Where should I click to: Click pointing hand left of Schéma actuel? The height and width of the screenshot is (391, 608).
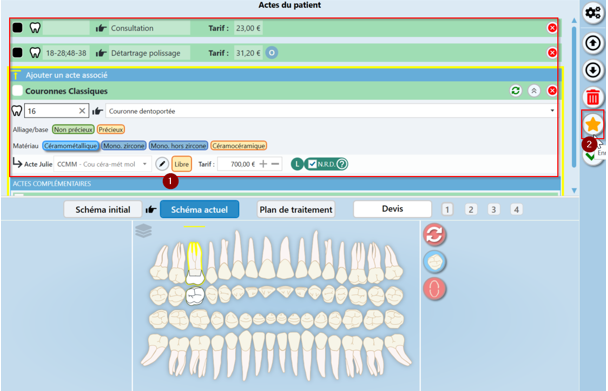[x=151, y=209]
